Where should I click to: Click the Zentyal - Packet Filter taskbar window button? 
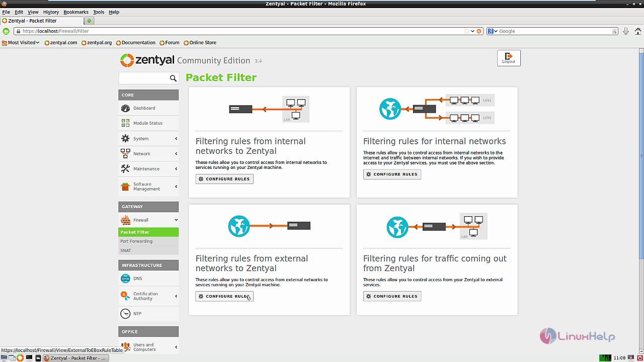[x=75, y=358]
